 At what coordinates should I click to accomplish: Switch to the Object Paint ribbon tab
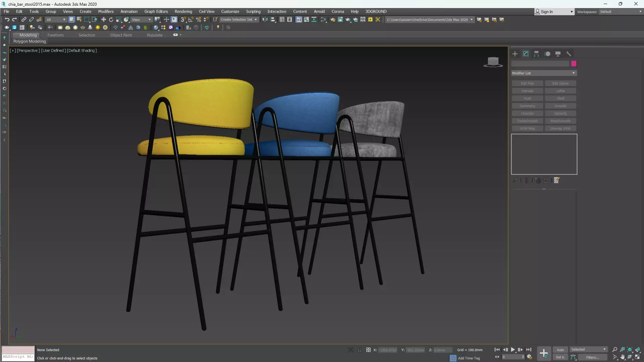click(x=121, y=35)
